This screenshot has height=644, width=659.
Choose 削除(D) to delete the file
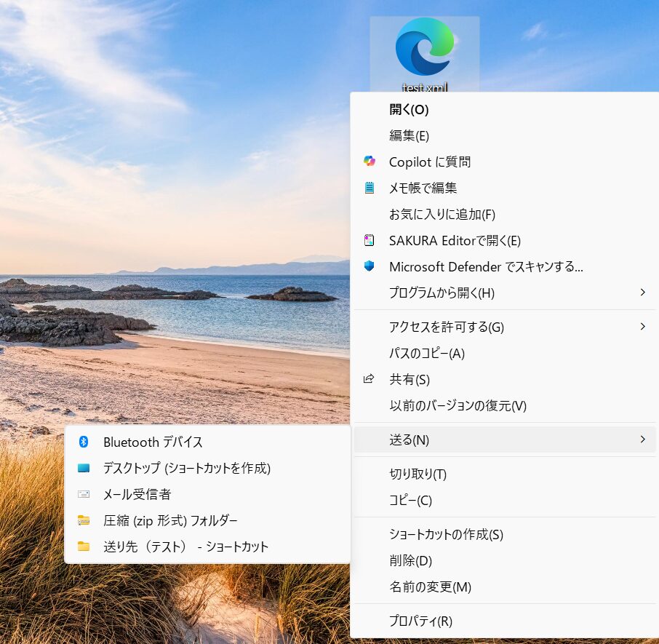point(505,560)
